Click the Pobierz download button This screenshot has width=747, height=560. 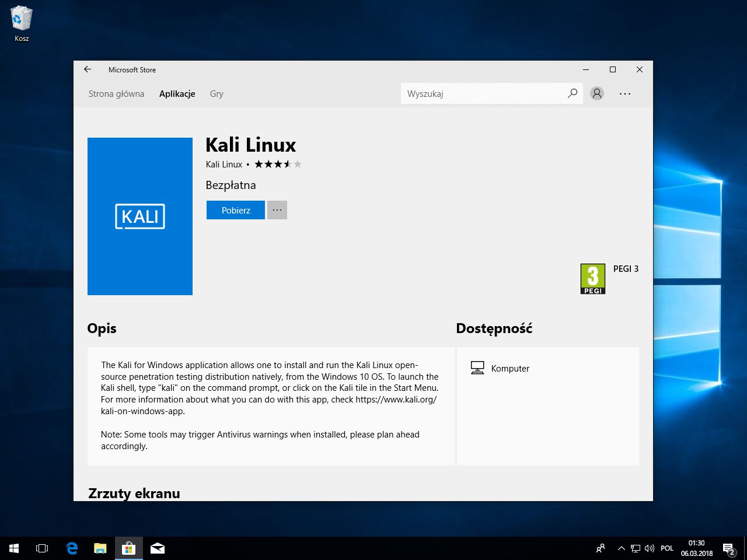[x=235, y=209]
